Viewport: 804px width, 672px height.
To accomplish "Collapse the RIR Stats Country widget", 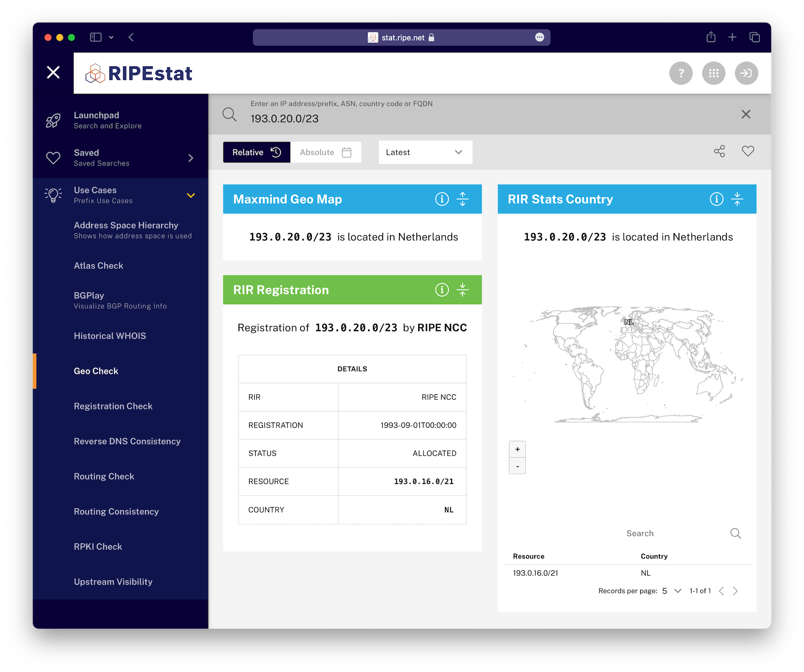I will [x=737, y=199].
